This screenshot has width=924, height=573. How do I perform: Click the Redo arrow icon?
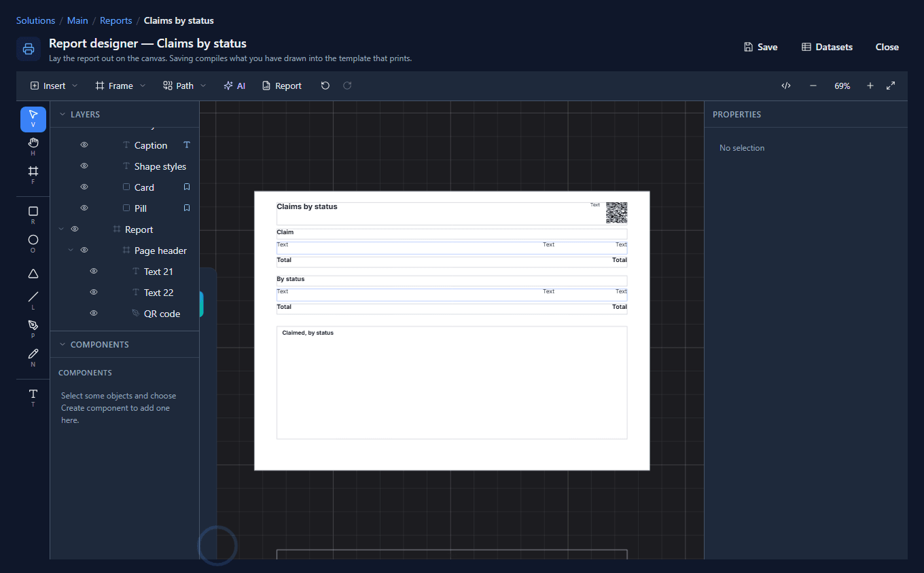tap(347, 86)
